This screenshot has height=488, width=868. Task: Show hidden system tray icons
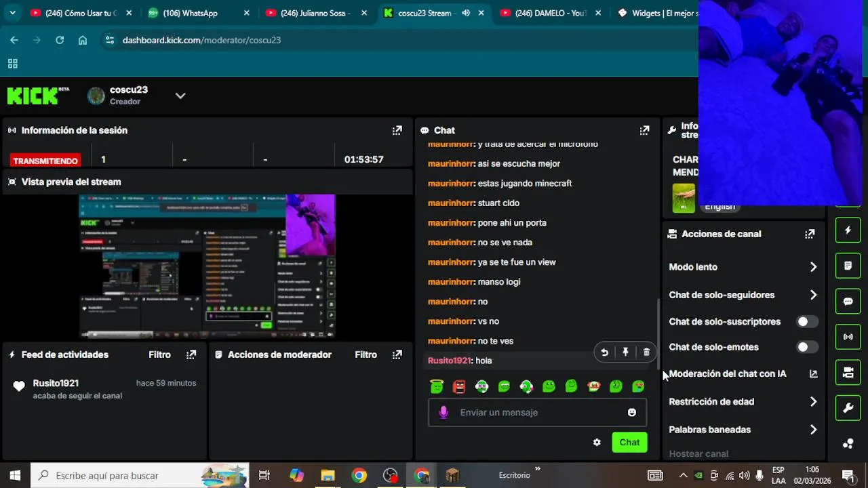(x=683, y=475)
